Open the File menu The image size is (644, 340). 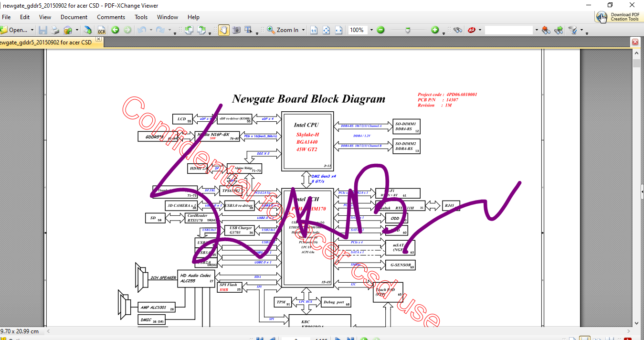[6, 17]
